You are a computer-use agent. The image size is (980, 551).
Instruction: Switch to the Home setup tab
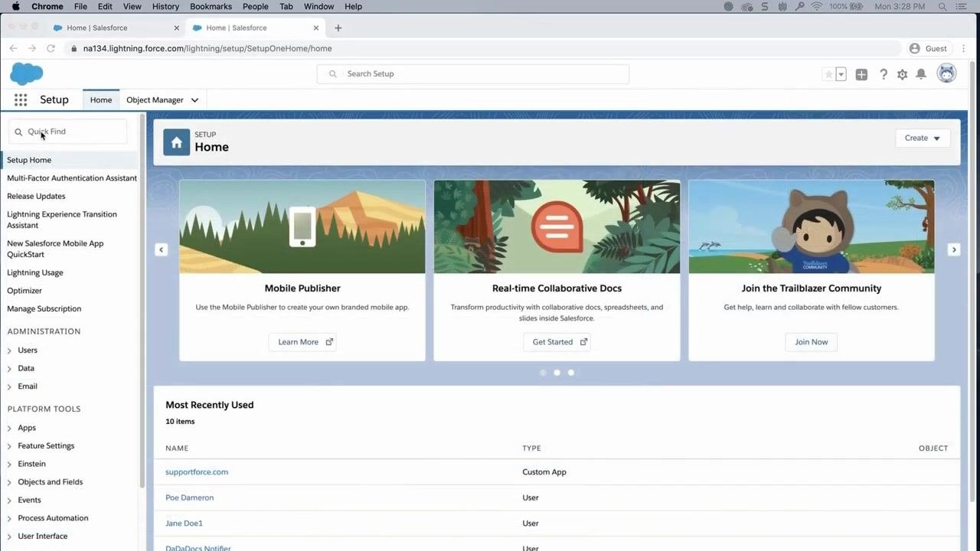pos(101,100)
